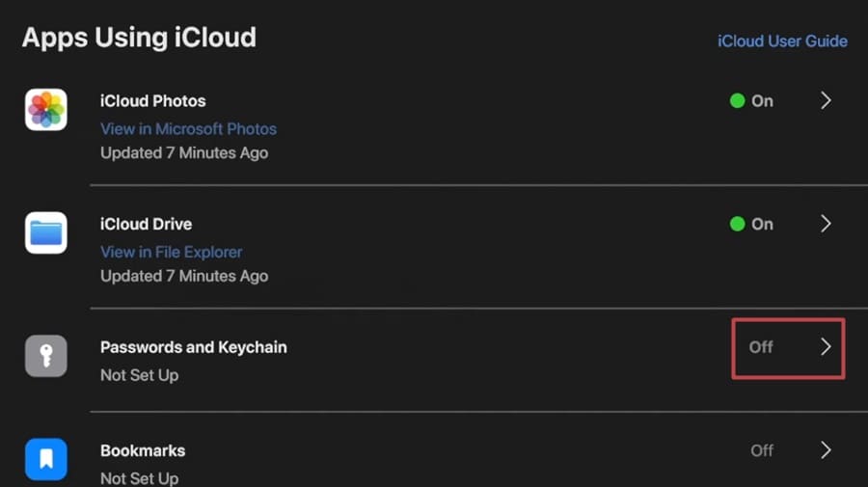868x487 pixels.
Task: Click the Off status for Passwords and Keychain
Action: (761, 347)
